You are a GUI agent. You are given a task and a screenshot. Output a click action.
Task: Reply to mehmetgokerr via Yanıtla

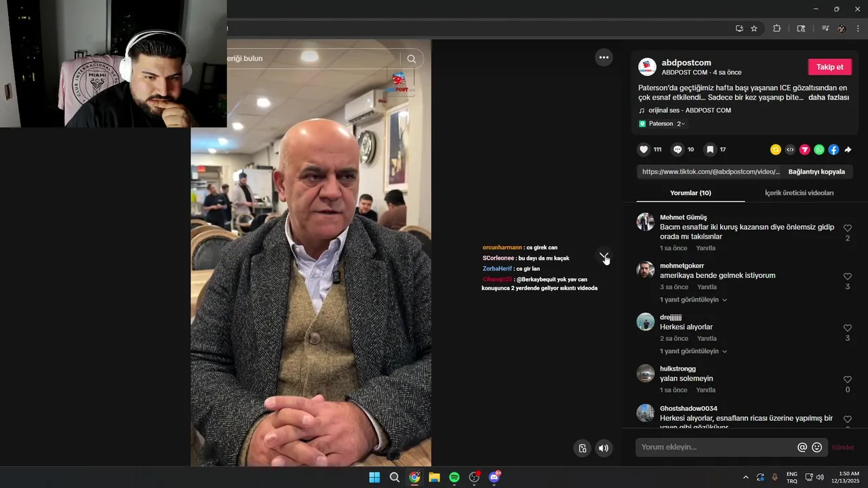click(707, 287)
